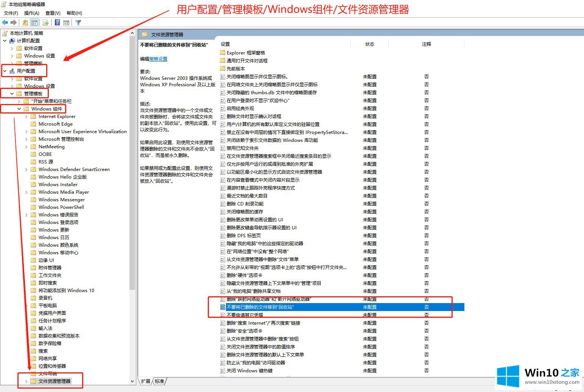The height and width of the screenshot is (392, 584).
Task: Sort by the 注释 column header
Action: (x=427, y=44)
